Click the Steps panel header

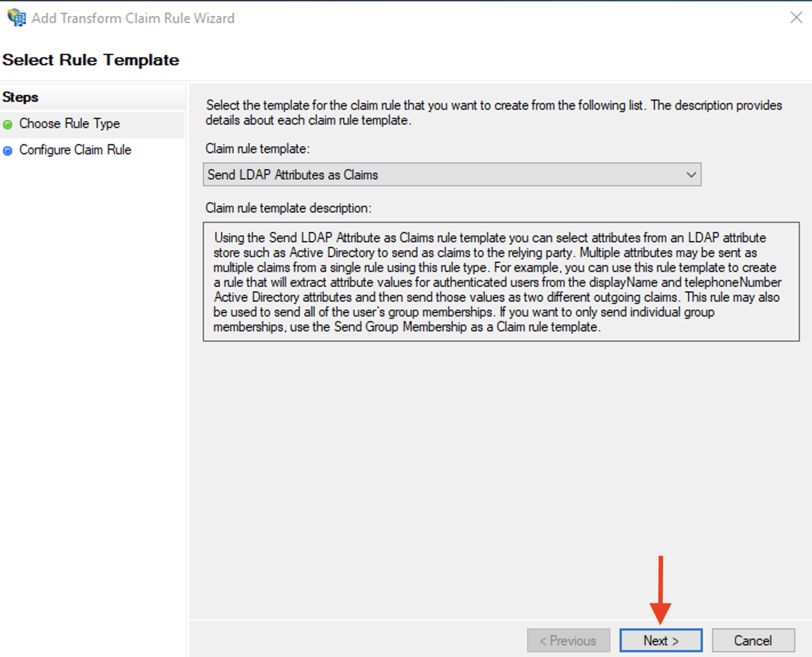click(20, 97)
